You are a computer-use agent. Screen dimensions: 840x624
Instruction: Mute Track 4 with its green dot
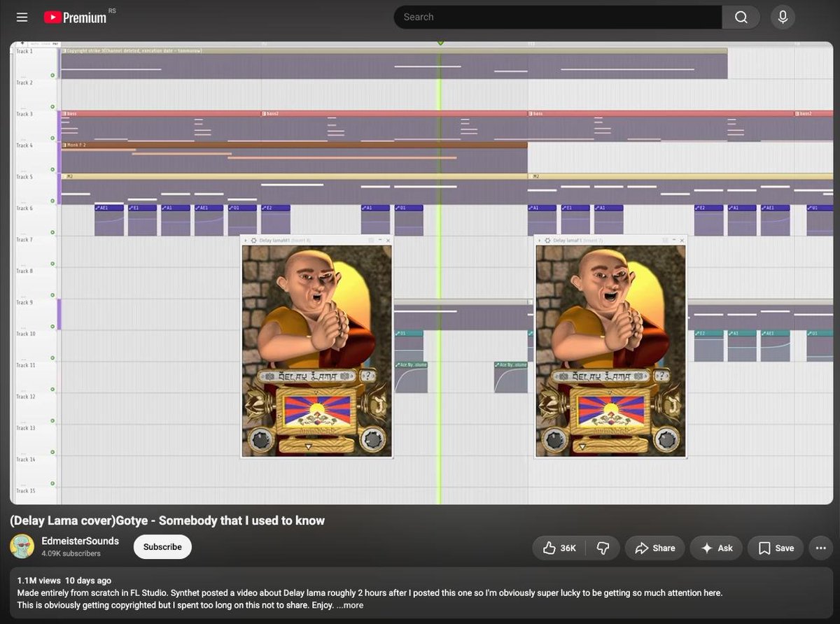click(x=52, y=169)
